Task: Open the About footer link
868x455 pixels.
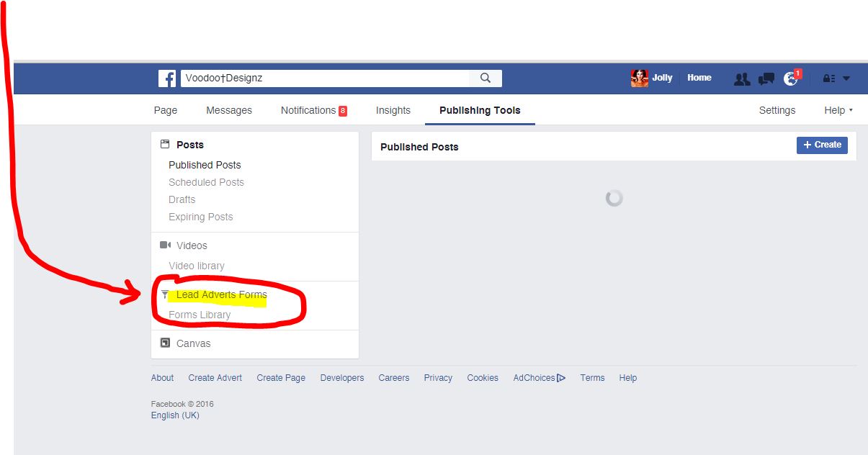Action: pyautogui.click(x=162, y=378)
